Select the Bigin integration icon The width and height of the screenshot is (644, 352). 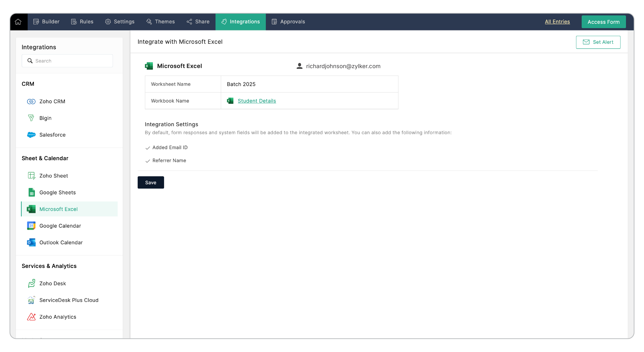[x=31, y=118]
